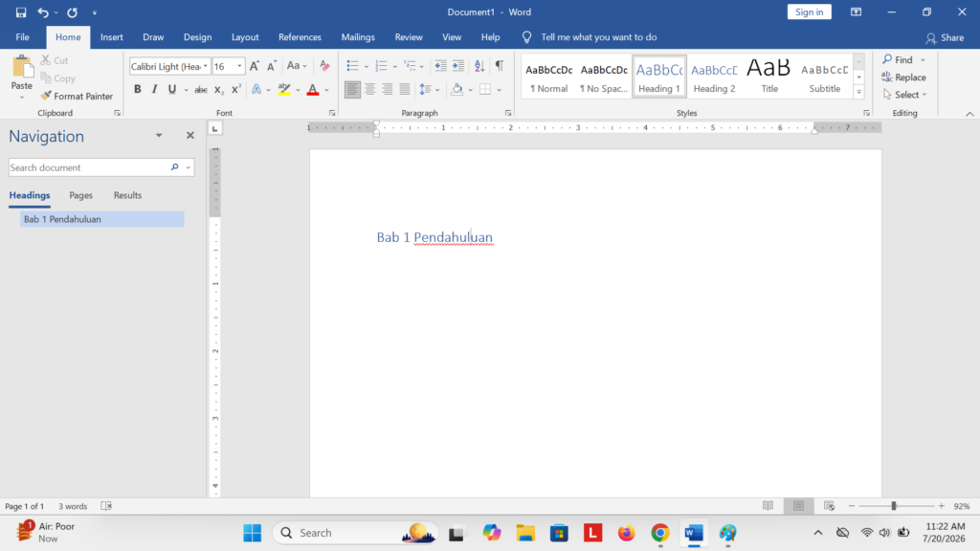The width and height of the screenshot is (980, 551).
Task: Clear all formatting from selection
Action: (324, 66)
